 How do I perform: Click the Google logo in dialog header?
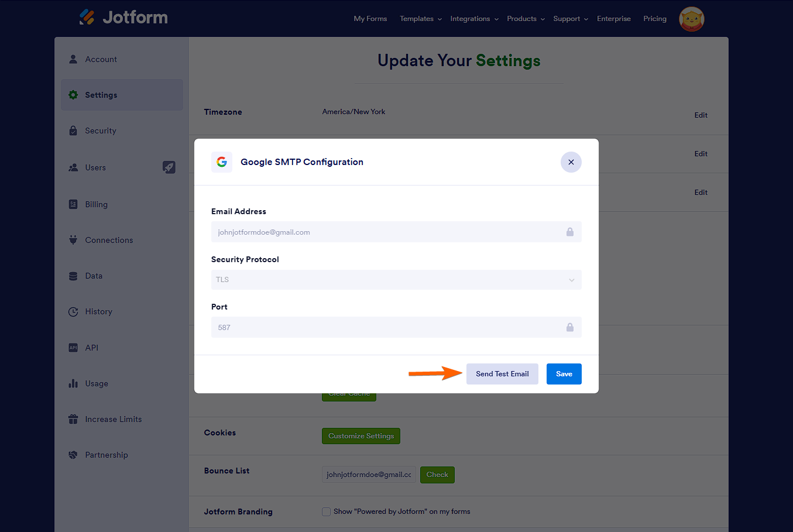pos(222,162)
